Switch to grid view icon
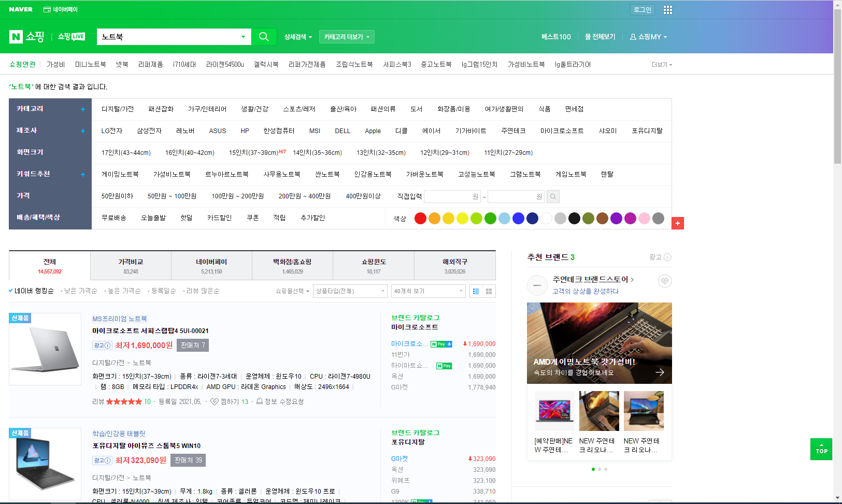Viewport: 842px width, 504px height. click(489, 292)
